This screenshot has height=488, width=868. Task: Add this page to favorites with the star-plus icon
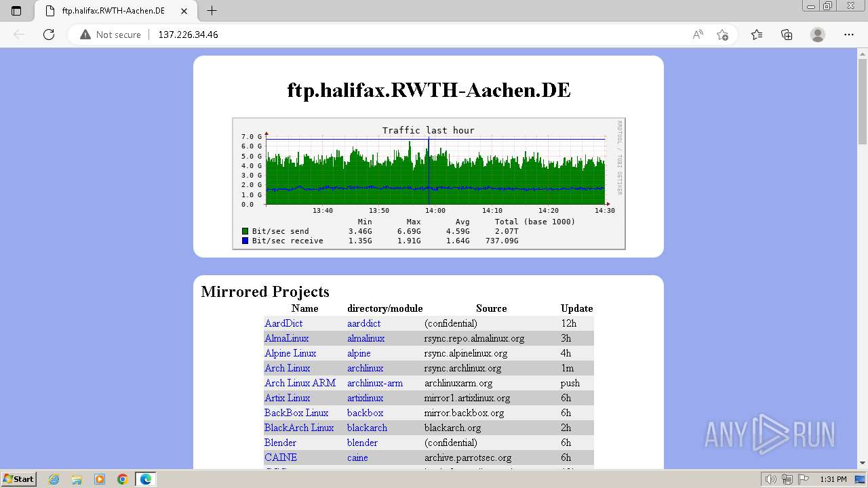pos(722,35)
